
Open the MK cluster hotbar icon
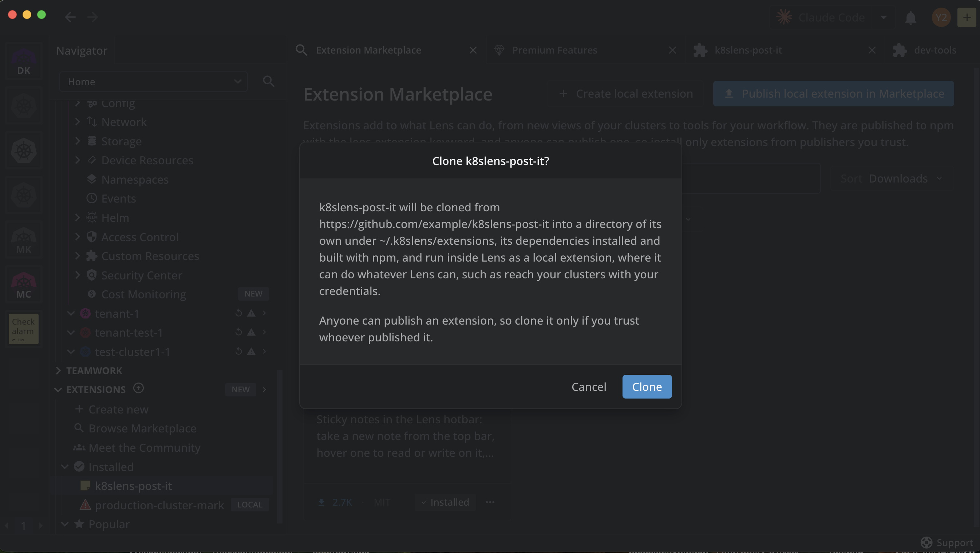[x=24, y=240]
